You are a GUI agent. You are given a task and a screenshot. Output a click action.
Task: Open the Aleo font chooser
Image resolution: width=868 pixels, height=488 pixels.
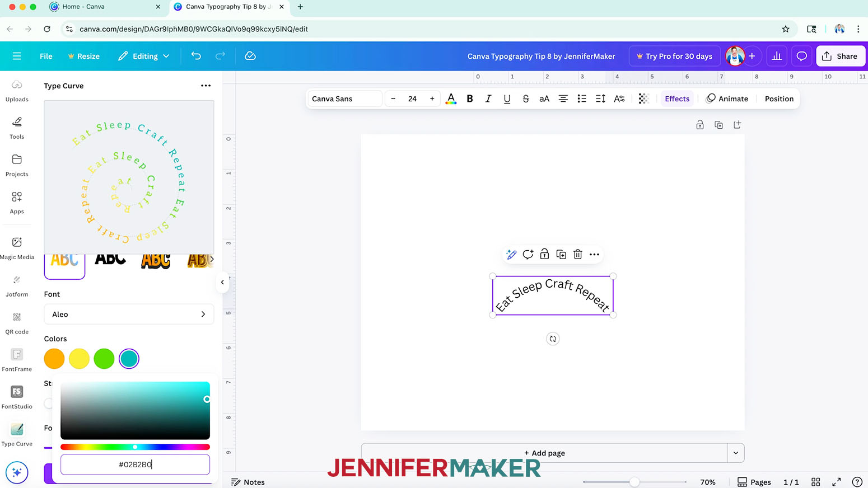129,314
